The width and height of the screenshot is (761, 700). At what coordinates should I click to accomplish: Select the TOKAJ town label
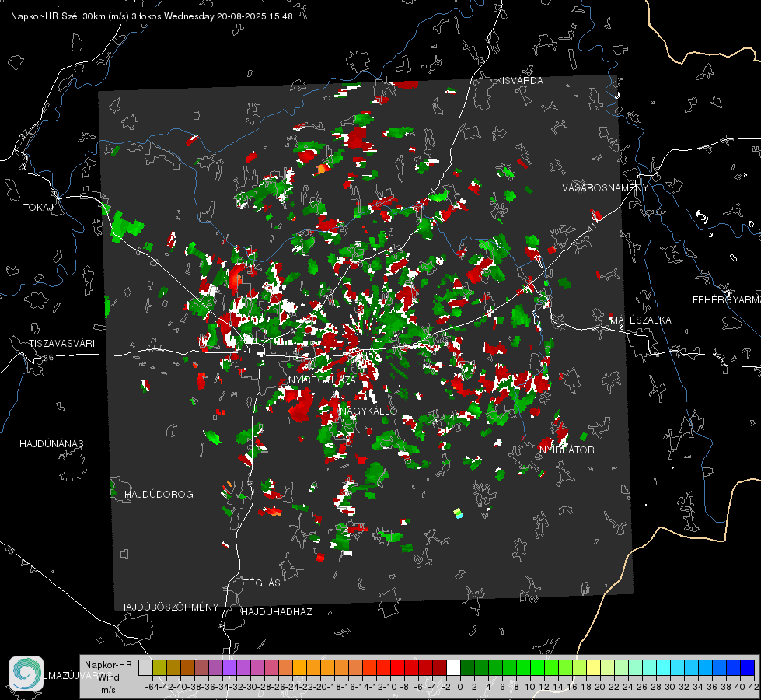[38, 208]
